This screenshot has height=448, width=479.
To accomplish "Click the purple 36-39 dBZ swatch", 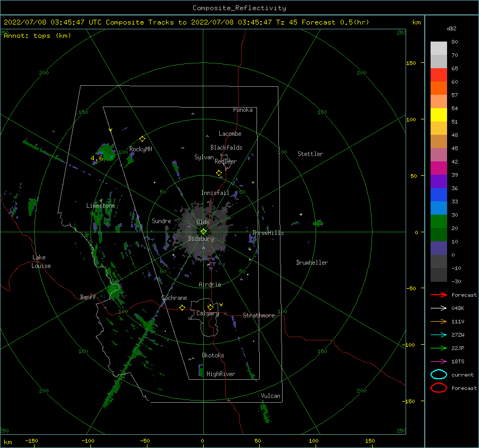I will tap(439, 182).
